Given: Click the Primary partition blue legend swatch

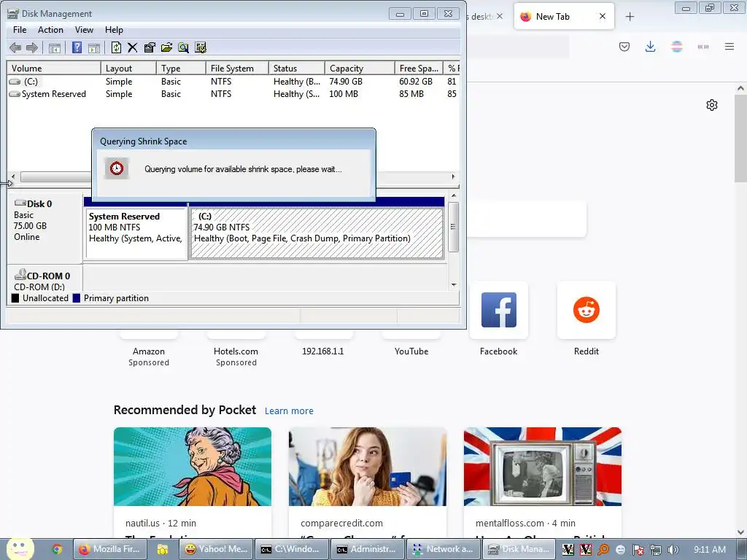Looking at the screenshot, I should 76,298.
